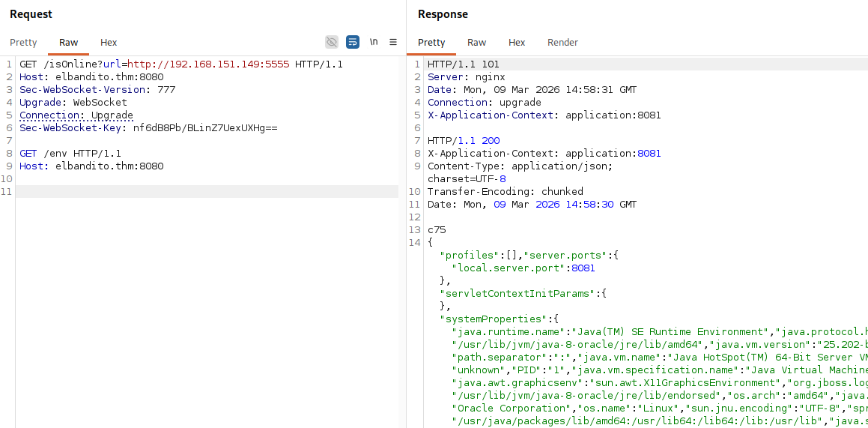Select the Request Raw tab

(69, 43)
